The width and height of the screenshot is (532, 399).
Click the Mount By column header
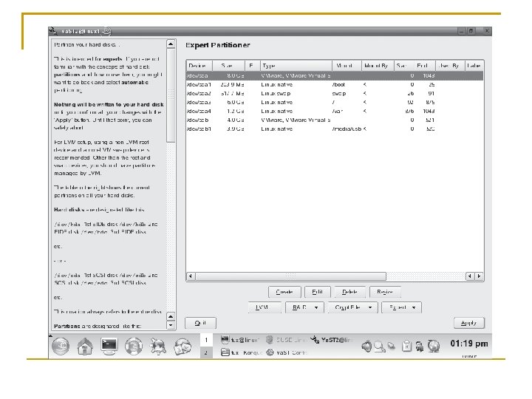click(x=378, y=66)
